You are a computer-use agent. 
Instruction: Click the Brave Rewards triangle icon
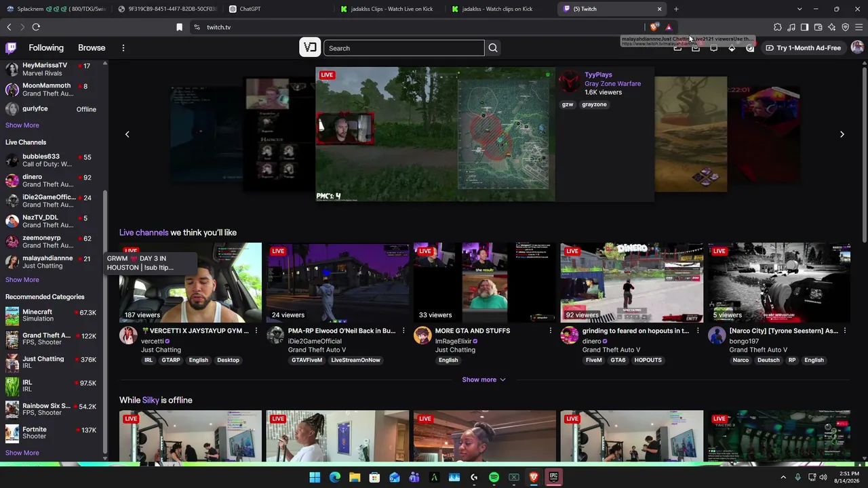click(669, 27)
